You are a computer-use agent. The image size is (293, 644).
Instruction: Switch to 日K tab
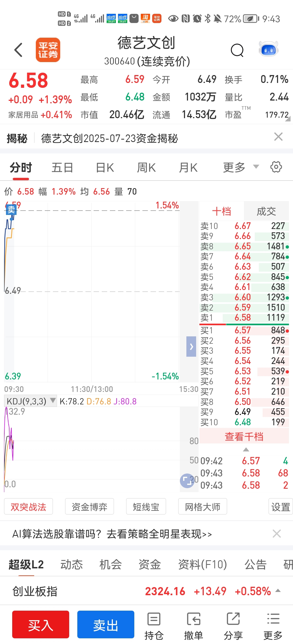tap(105, 167)
